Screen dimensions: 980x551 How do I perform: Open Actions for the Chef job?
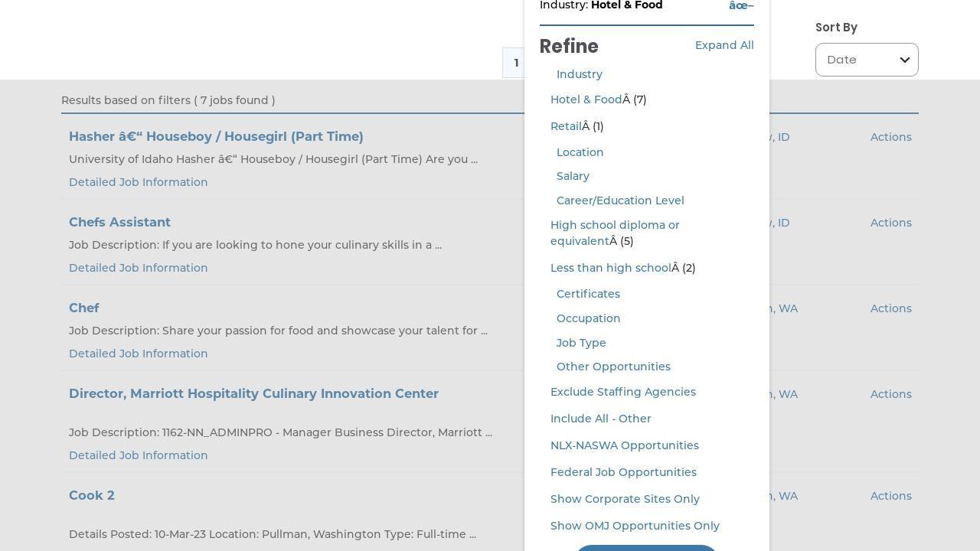pyautogui.click(x=890, y=308)
